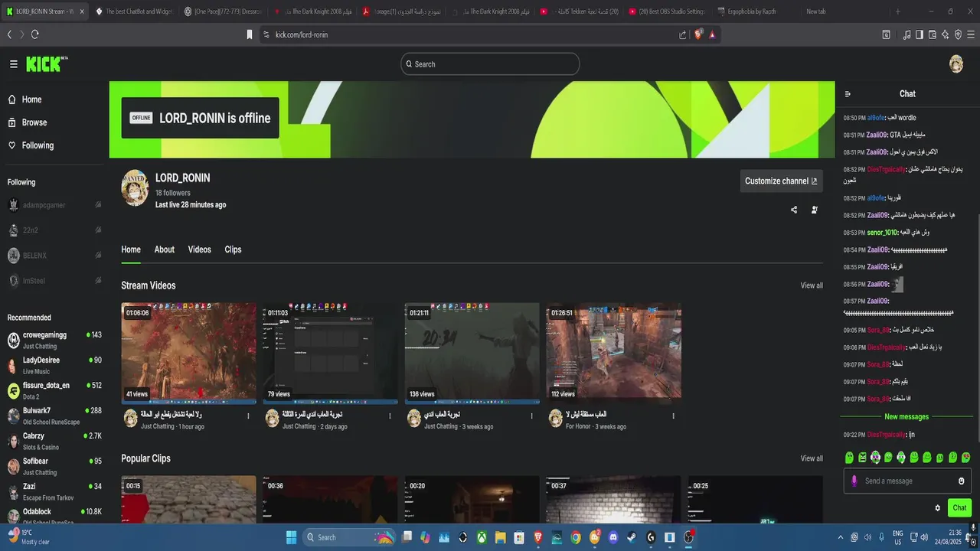Open the 1:26:51 For Honor video thumbnail
The width and height of the screenshot is (980, 551).
click(x=613, y=354)
